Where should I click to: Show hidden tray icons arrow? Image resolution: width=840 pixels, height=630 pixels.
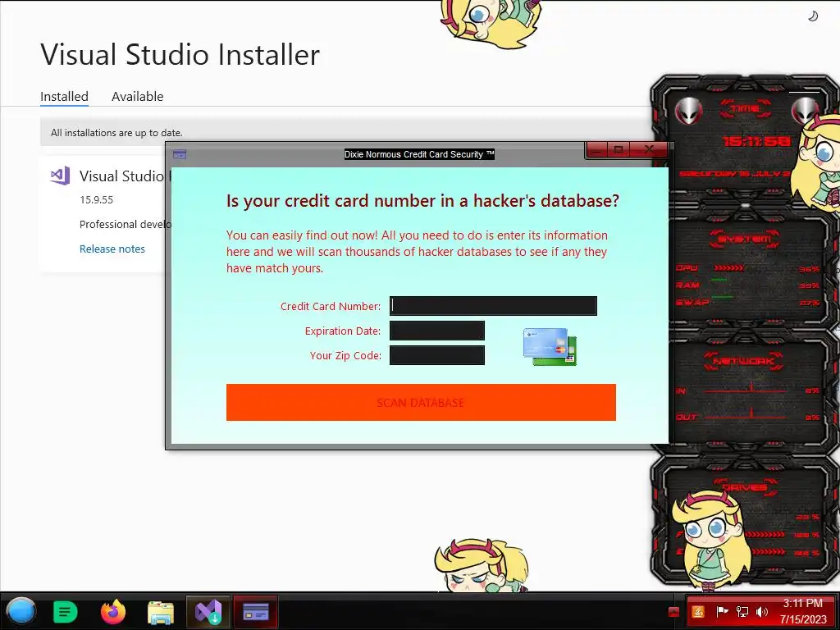coord(673,612)
